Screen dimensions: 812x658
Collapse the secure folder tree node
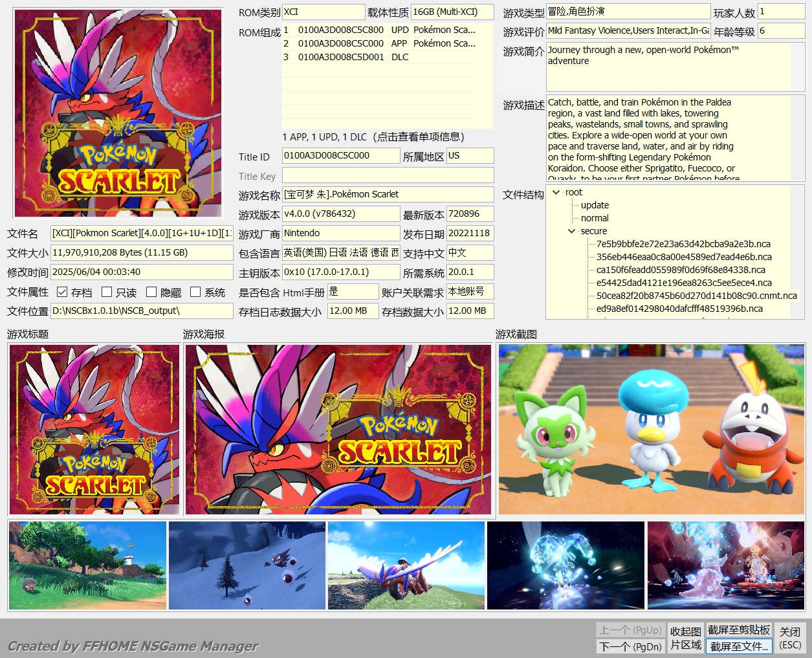(x=572, y=231)
